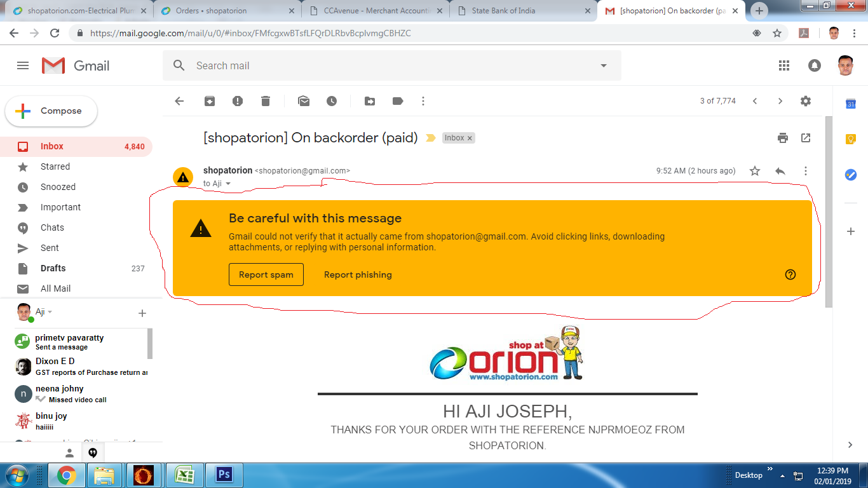Open the Gmail main menu hamburger
868x488 pixels.
[x=23, y=65]
